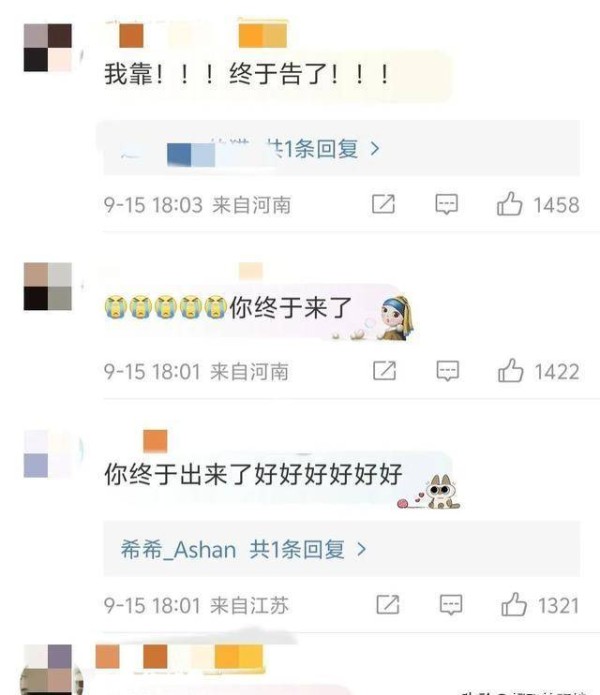Like the comment with 1321 likes
The height and width of the screenshot is (695, 600).
(x=514, y=605)
